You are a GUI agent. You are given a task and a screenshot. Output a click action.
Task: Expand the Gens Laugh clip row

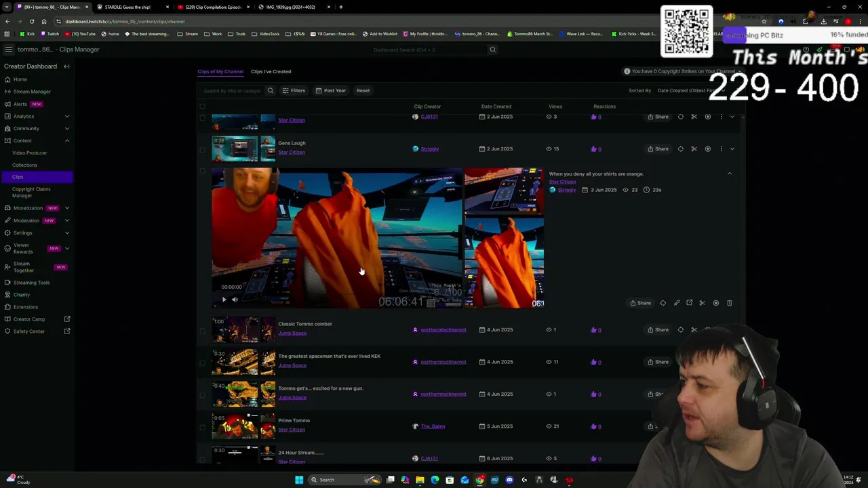pos(732,148)
